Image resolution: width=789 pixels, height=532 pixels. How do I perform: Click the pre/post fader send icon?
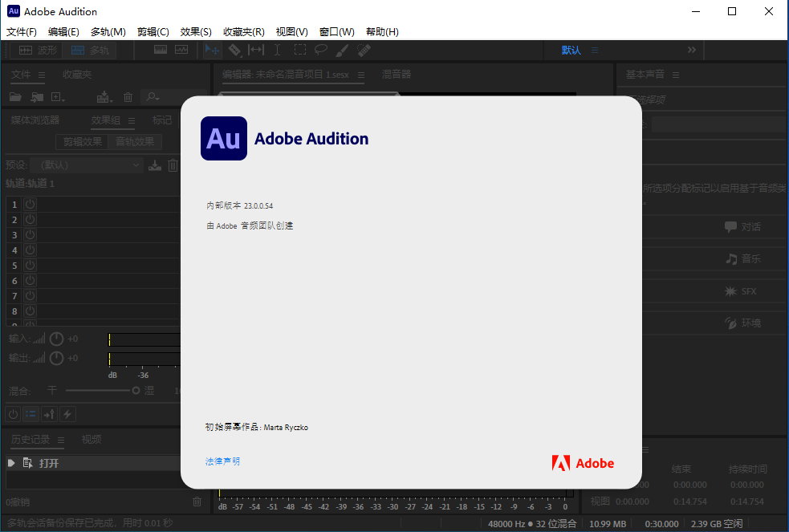tap(49, 414)
